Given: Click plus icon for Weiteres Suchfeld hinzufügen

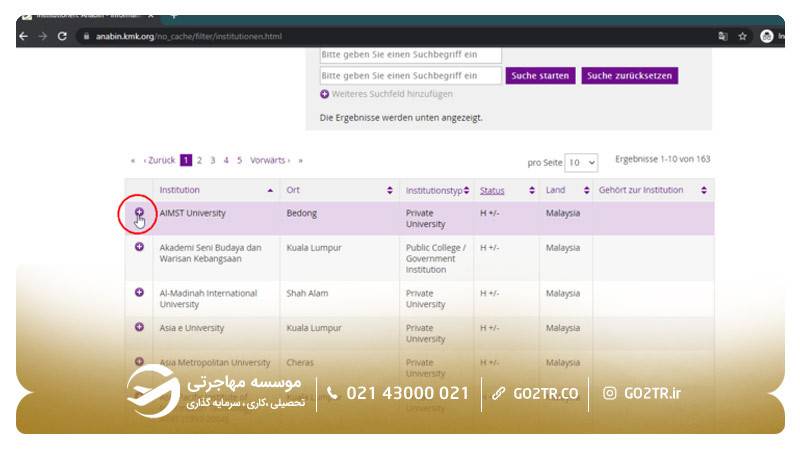Looking at the screenshot, I should pos(325,94).
